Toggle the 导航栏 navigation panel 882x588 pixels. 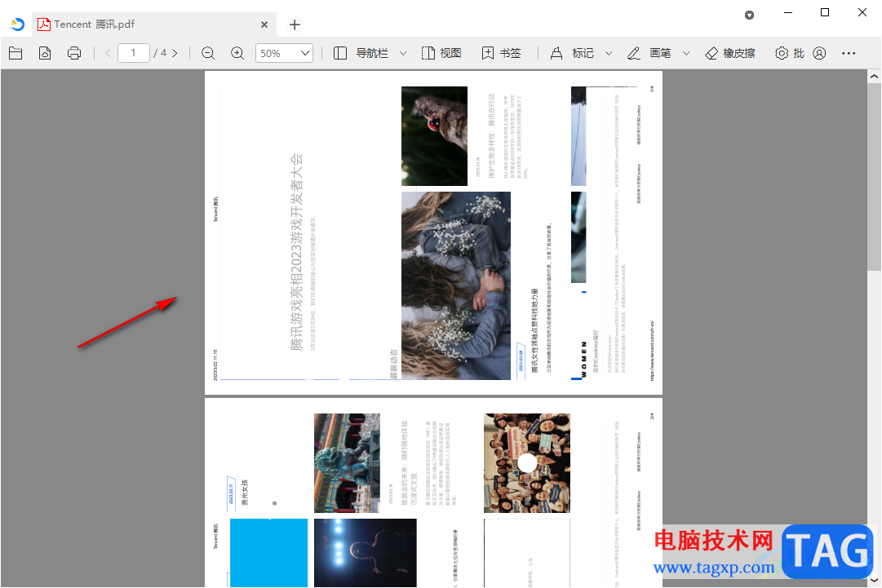pyautogui.click(x=361, y=53)
